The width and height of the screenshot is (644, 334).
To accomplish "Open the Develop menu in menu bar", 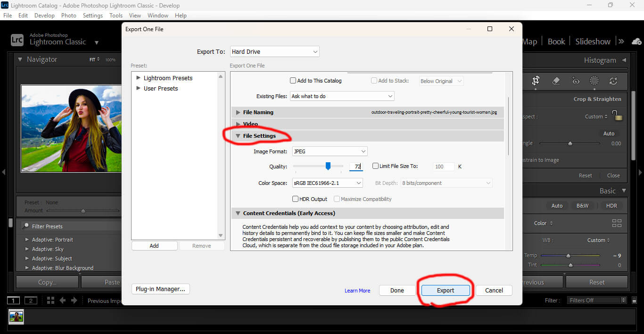I will pos(44,16).
